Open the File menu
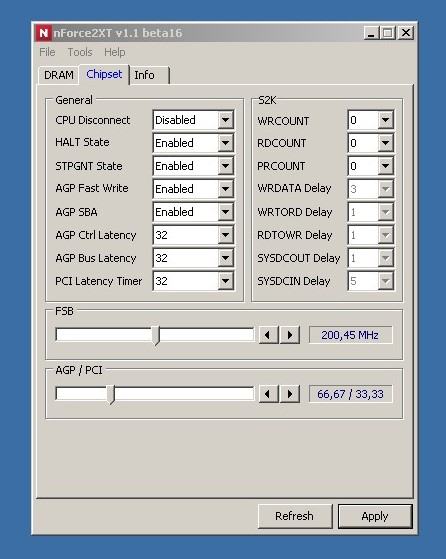Viewport: 446px width, 559px height. pos(47,52)
